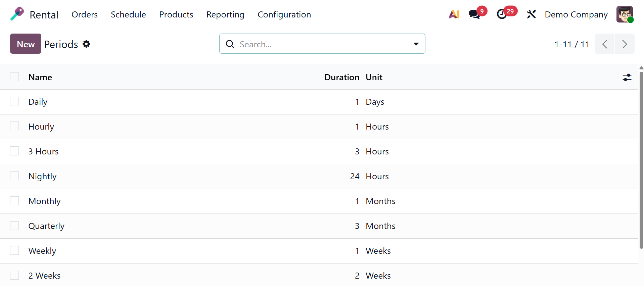Click the user avatar in the top bar
Viewport: 644px width, 286px height.
coord(625,14)
